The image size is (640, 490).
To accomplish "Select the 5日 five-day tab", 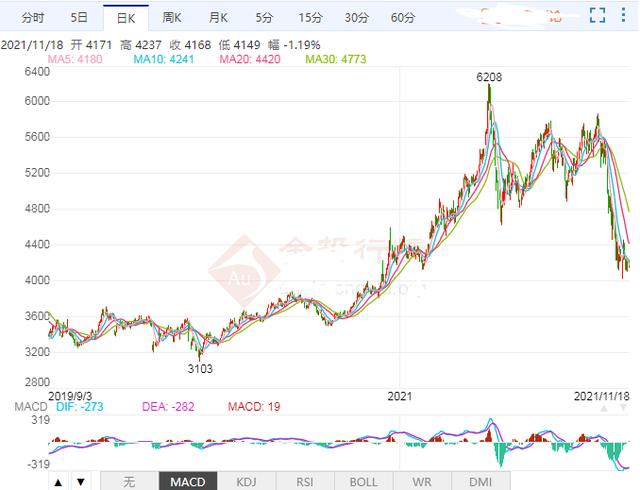I will [x=79, y=18].
